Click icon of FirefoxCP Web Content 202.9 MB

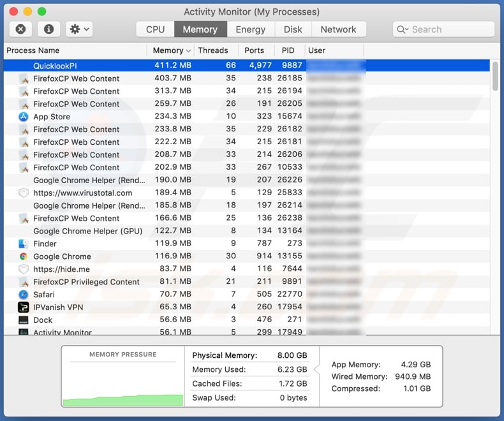[24, 167]
